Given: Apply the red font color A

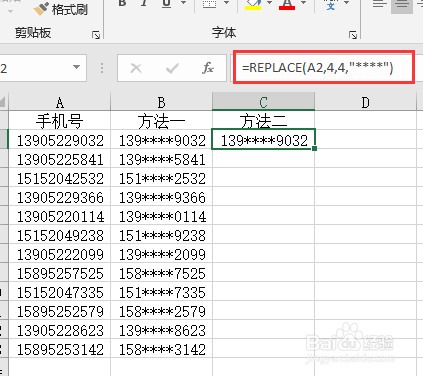Looking at the screenshot, I should click(x=287, y=4).
